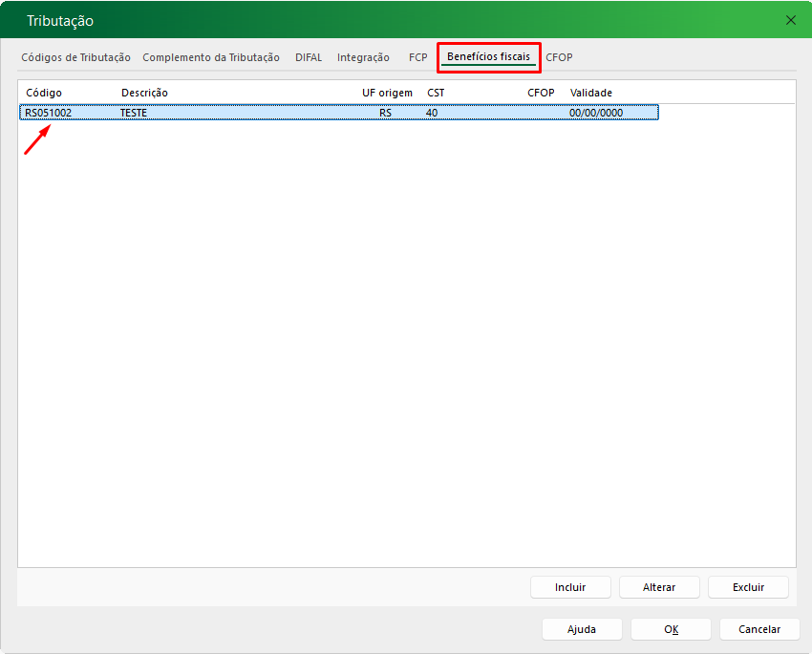Click the TESTE description cell
The height and width of the screenshot is (654, 812).
[134, 113]
